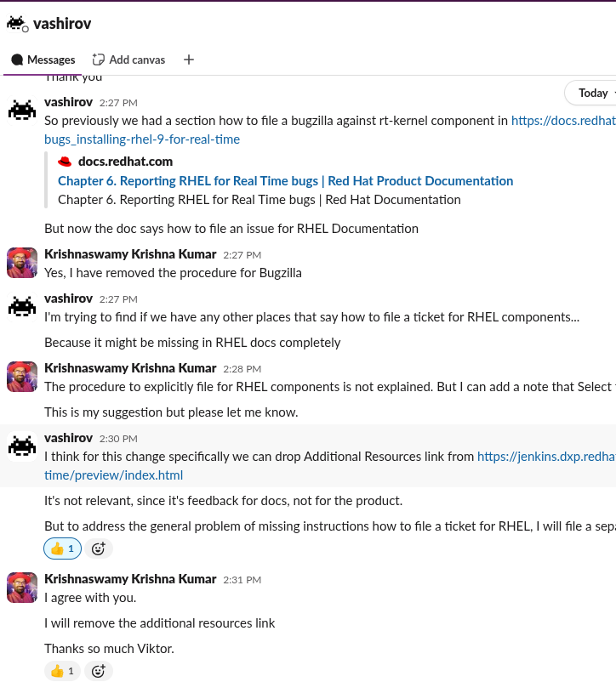Toggle thumbs up reaction under 2:30 PM message
Screen dimensions: 616x699
[x=62, y=548]
